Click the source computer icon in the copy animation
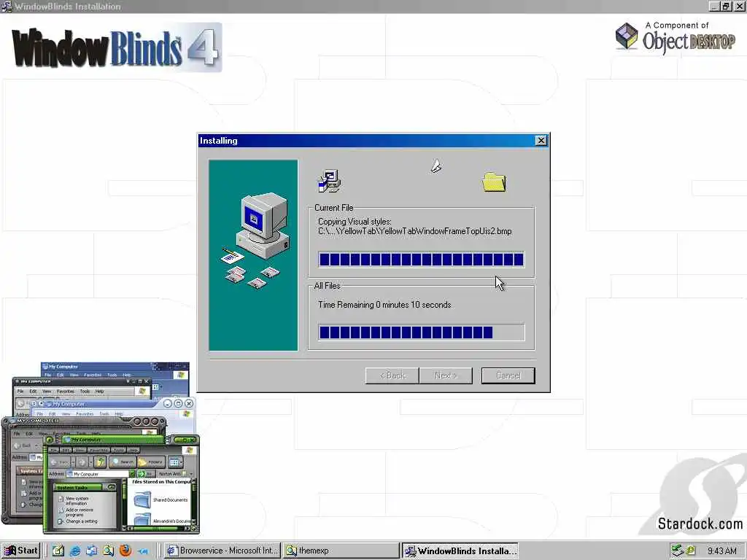 tap(329, 181)
